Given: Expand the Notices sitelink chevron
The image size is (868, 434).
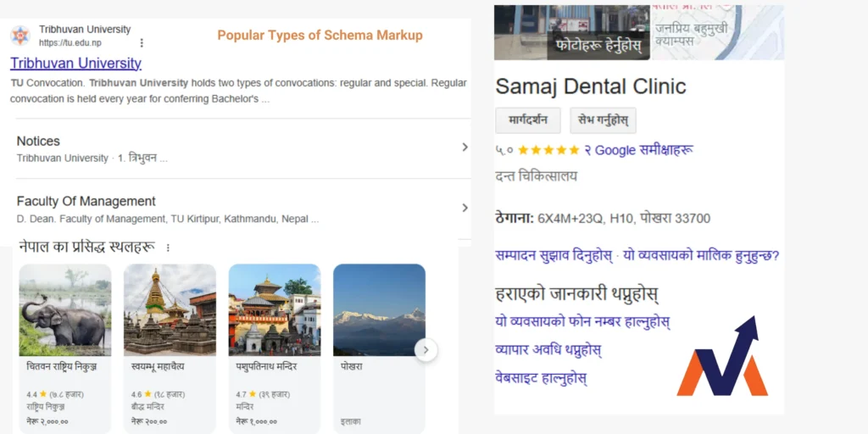Looking at the screenshot, I should (465, 147).
